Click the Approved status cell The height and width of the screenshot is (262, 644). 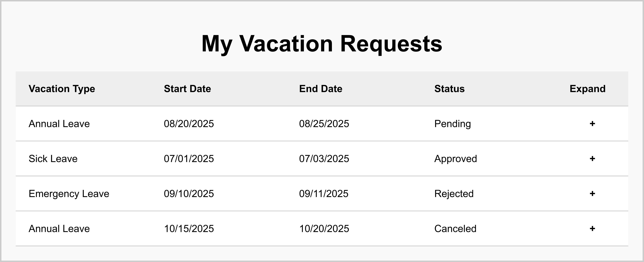(456, 159)
